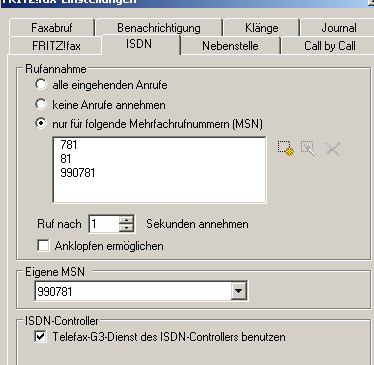Select 'alle eingehenden Anrufe' radio option
This screenshot has height=365, width=374.
(x=41, y=84)
